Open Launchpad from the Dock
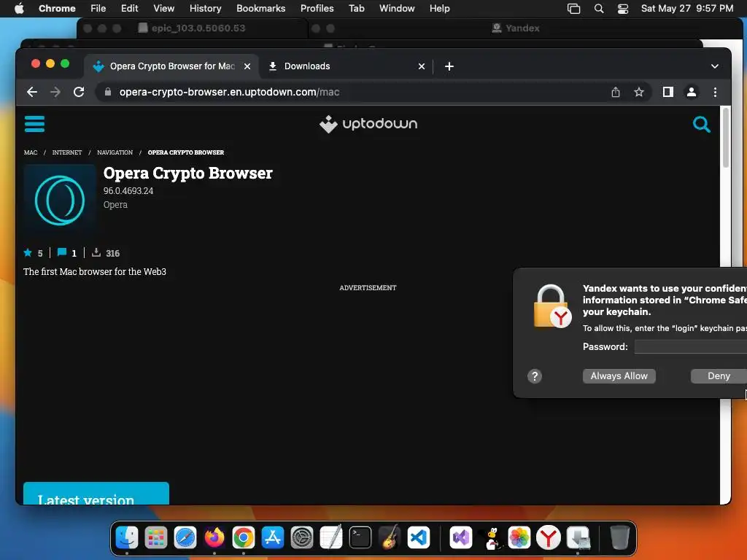747x560 pixels. (156, 537)
